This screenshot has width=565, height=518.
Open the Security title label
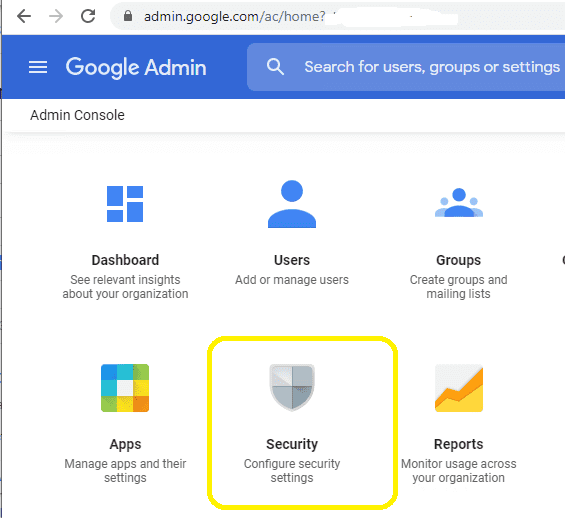(292, 444)
